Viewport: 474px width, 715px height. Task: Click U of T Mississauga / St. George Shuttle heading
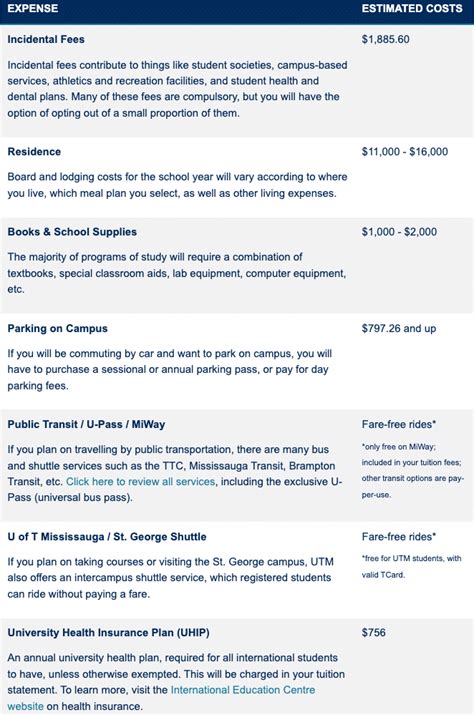pyautogui.click(x=107, y=537)
